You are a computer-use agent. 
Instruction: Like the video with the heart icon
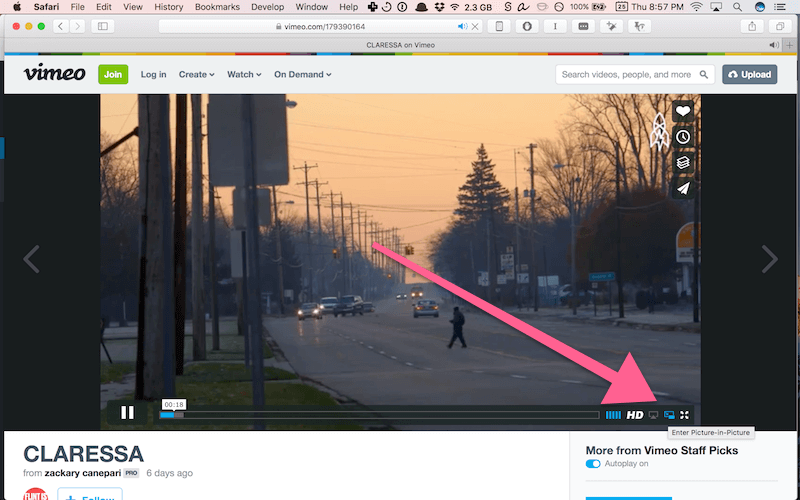point(683,112)
